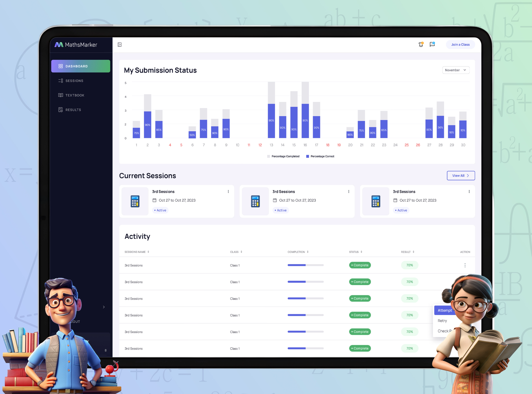Open the November month dropdown
Screen dimensions: 532x394
tap(456, 70)
